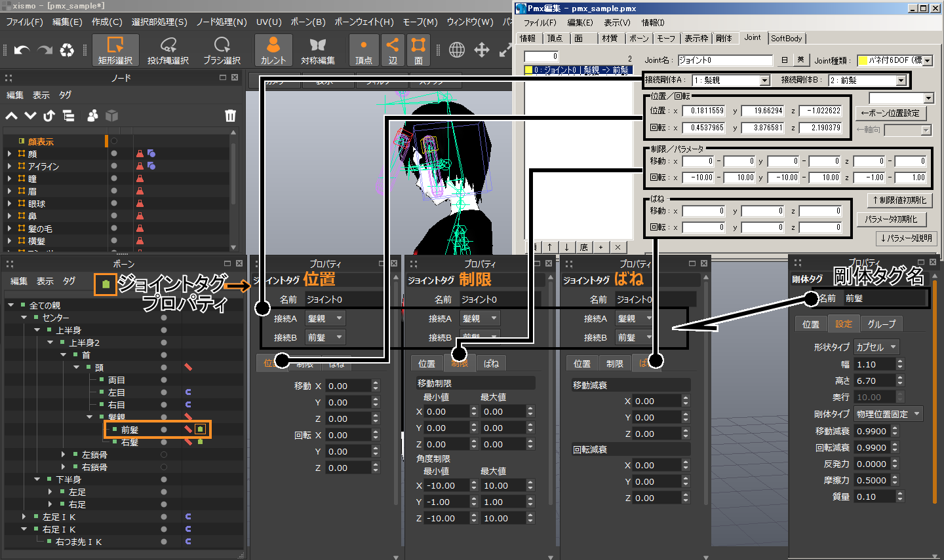Click the hierarchy list icon in node panel
Screen dimensions: 944x560
(68, 116)
